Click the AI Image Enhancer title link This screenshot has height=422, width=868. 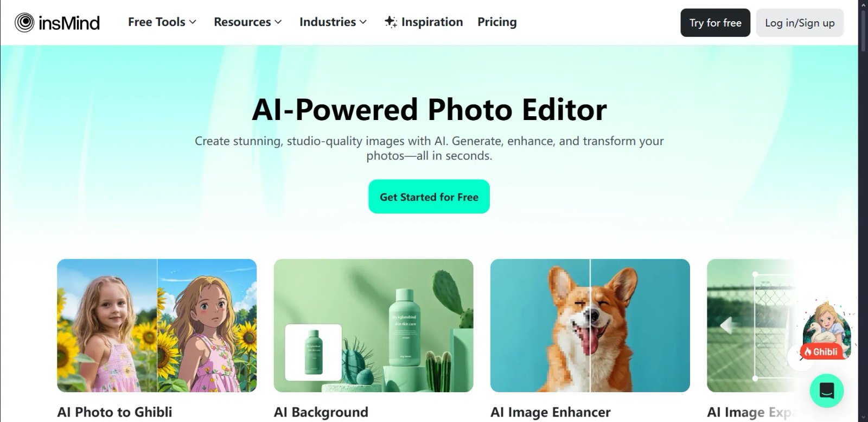pos(551,412)
